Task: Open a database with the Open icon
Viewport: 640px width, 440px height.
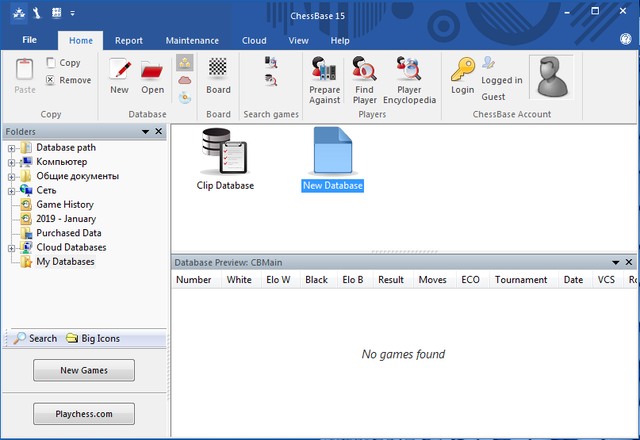Action: click(152, 76)
